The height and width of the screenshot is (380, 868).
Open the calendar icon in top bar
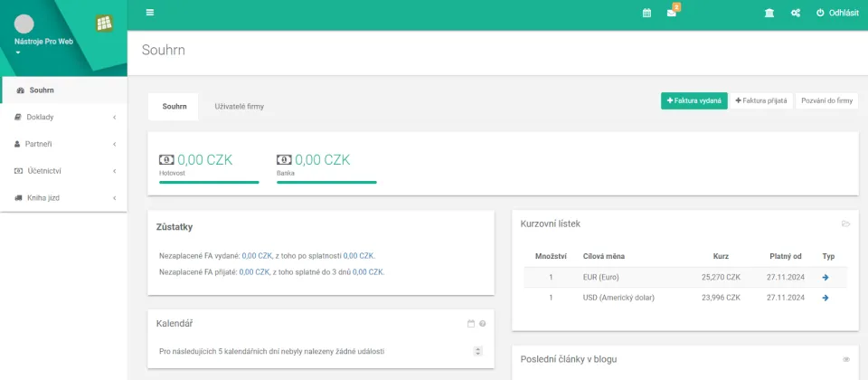pyautogui.click(x=646, y=14)
